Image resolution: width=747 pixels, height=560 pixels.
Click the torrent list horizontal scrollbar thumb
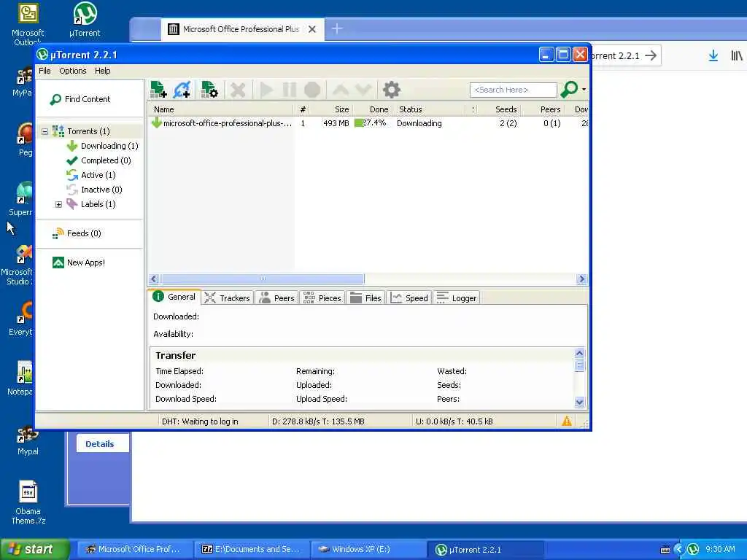click(263, 279)
